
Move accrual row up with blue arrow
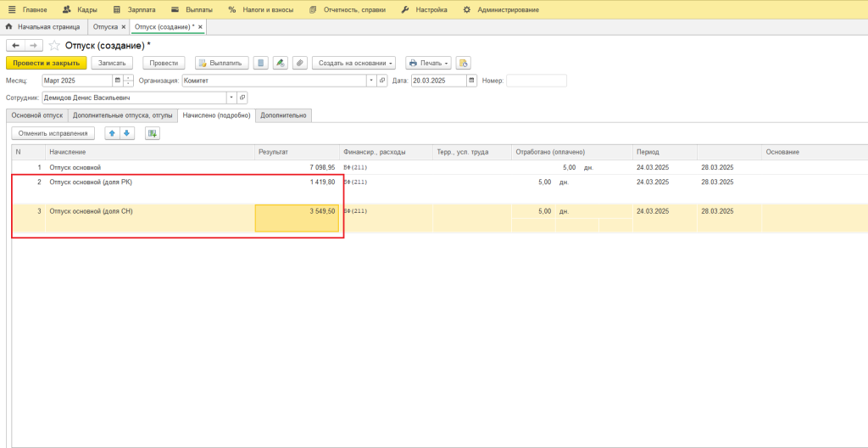113,133
